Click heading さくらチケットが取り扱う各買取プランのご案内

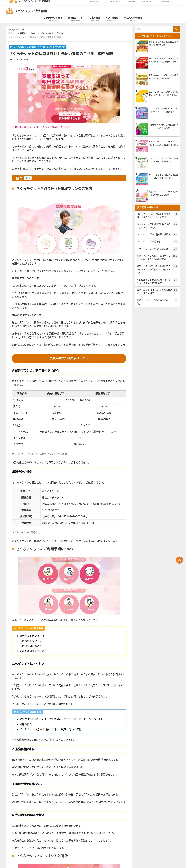pyautogui.click(x=54, y=188)
